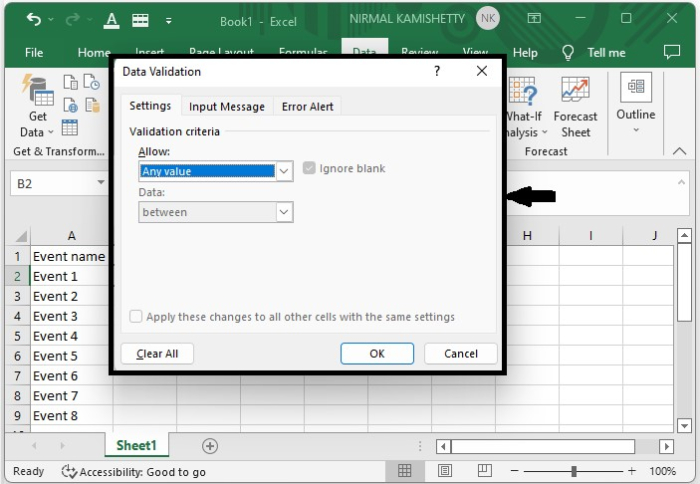Image resolution: width=700 pixels, height=484 pixels.
Task: Check Apply these changes to all other cells
Action: [135, 317]
